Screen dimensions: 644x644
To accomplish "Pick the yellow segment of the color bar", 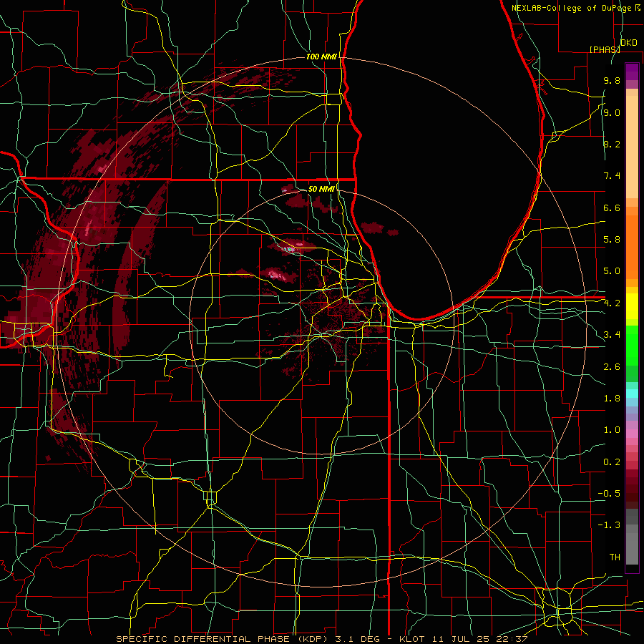I will [632, 306].
